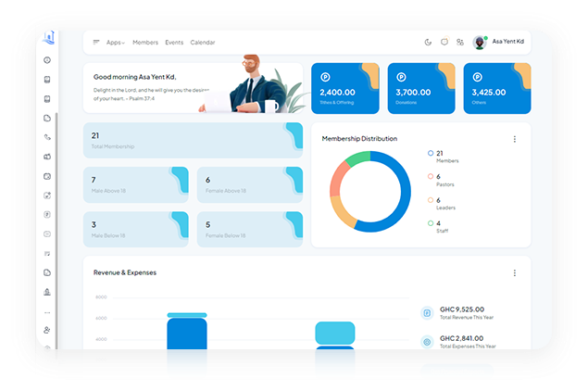The image size is (588, 391).
Task: Click the Total Revenue This Year icon
Action: tap(427, 313)
